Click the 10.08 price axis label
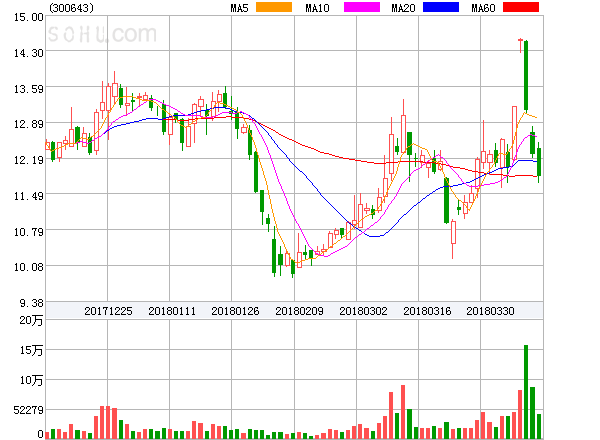Viewport: 600px width, 440px height. [29, 267]
